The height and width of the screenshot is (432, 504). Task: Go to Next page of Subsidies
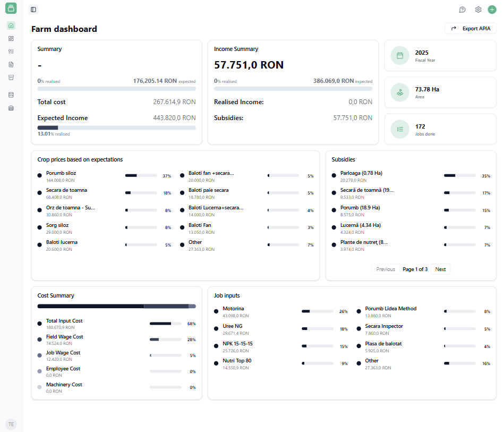(x=440, y=269)
